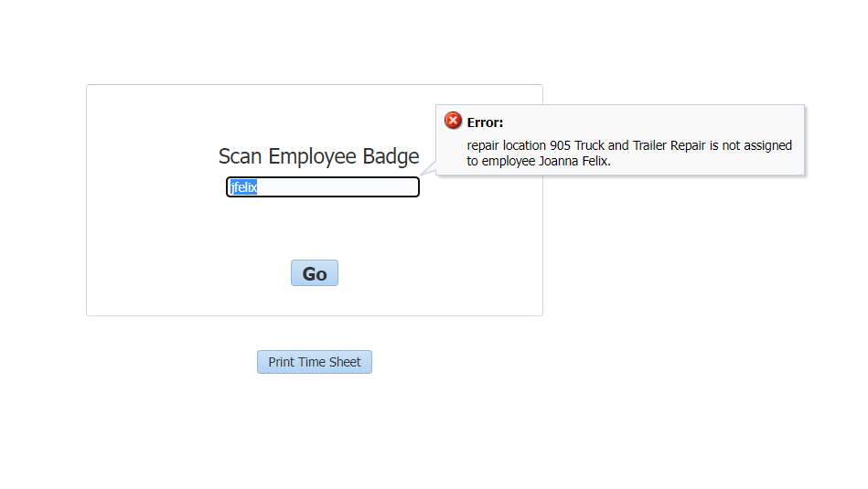
Task: Click blank panel area left of badge field
Action: [x=156, y=187]
